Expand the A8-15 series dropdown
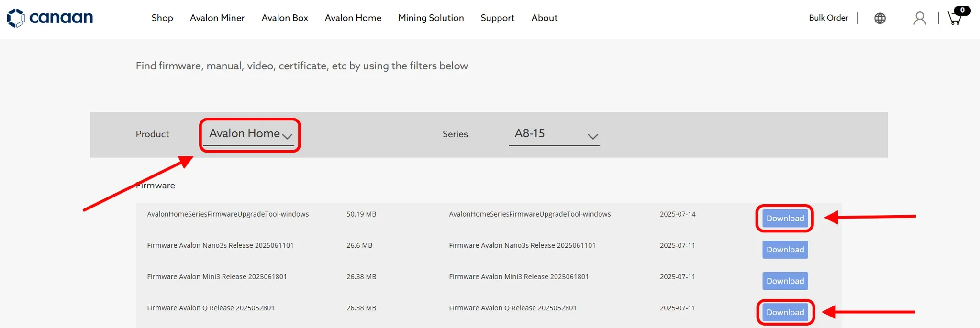Image resolution: width=980 pixels, height=328 pixels. [555, 134]
